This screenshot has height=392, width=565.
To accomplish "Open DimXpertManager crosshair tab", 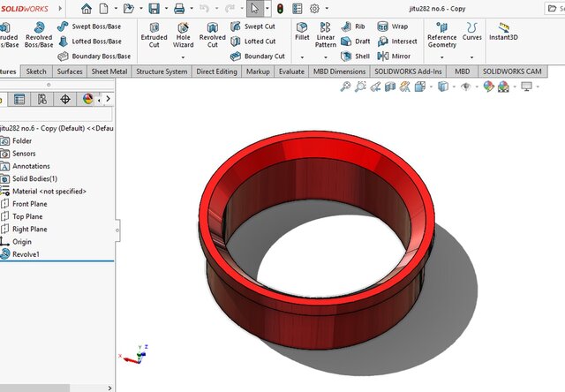I will pos(64,99).
